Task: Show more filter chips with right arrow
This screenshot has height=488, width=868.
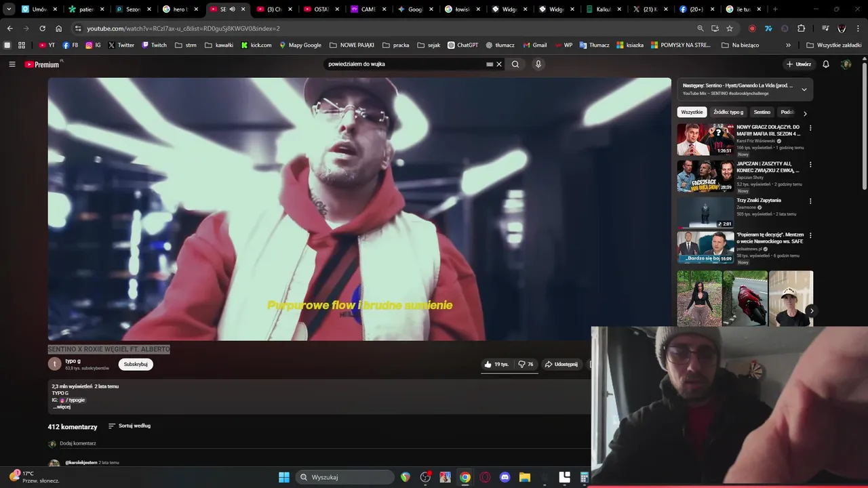Action: (x=805, y=113)
